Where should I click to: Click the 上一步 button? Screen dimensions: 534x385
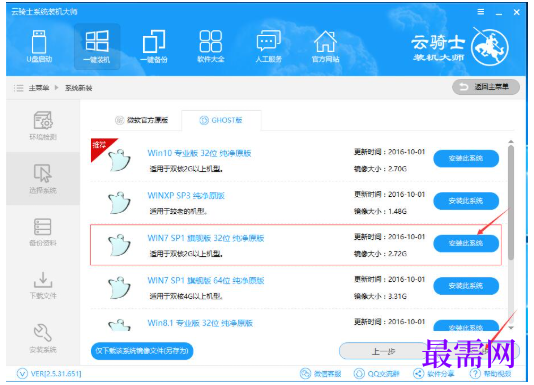point(383,351)
